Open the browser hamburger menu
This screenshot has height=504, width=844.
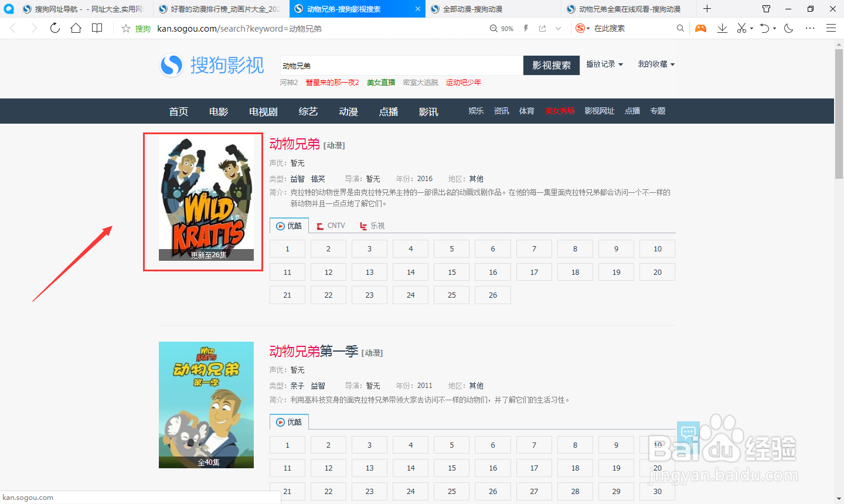831,28
